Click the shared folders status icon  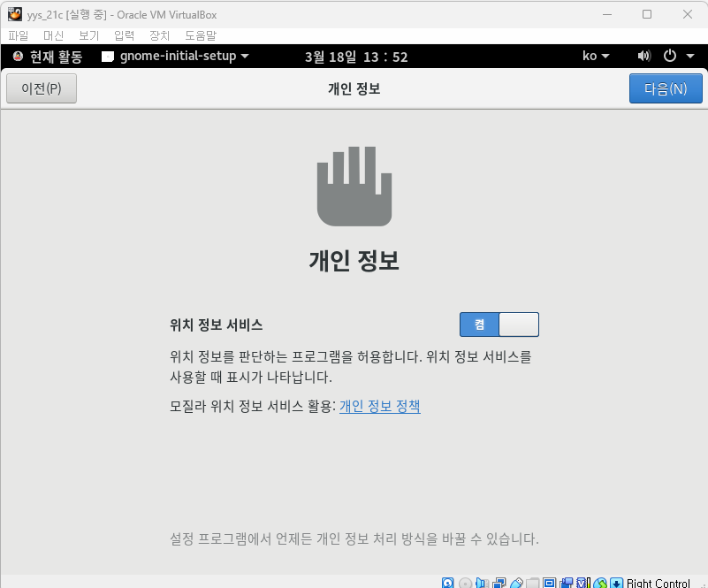point(532,584)
